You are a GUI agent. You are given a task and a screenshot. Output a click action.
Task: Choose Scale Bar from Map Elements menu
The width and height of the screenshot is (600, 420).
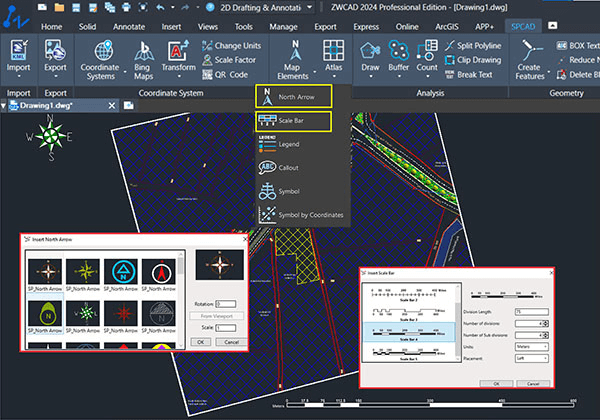(x=293, y=121)
